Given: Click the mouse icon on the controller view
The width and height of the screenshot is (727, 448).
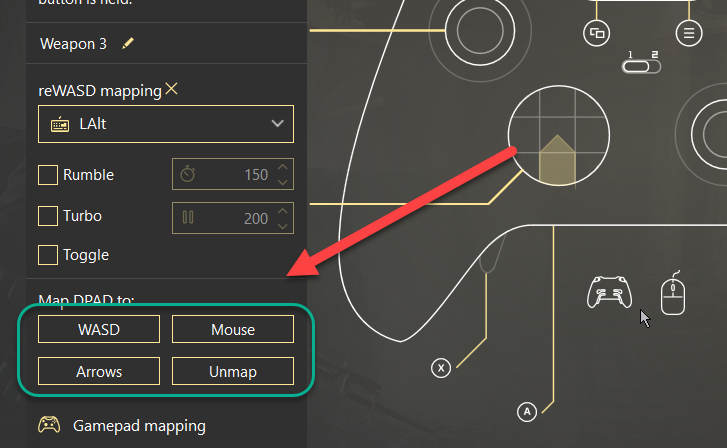Looking at the screenshot, I should pos(673,295).
